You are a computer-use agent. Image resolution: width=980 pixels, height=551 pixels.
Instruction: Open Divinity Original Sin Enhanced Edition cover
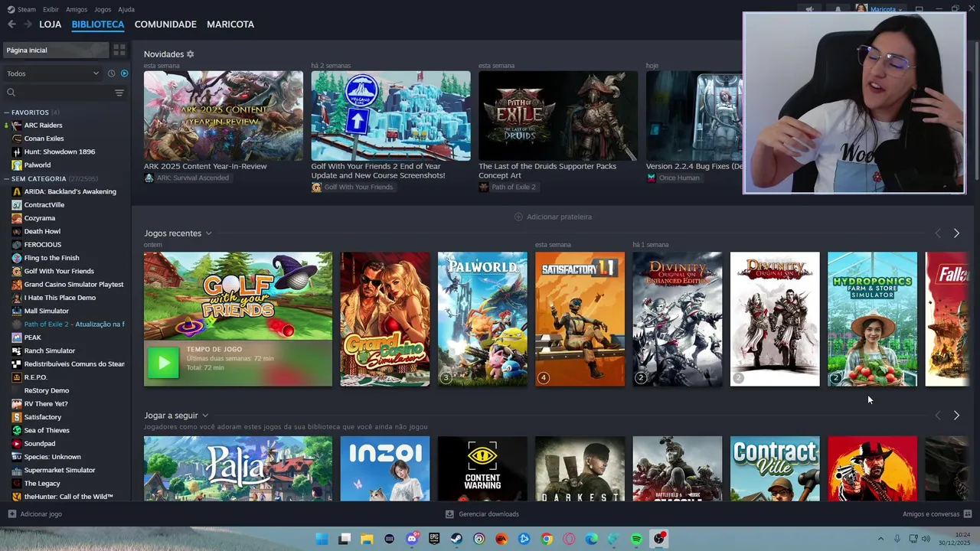click(677, 319)
